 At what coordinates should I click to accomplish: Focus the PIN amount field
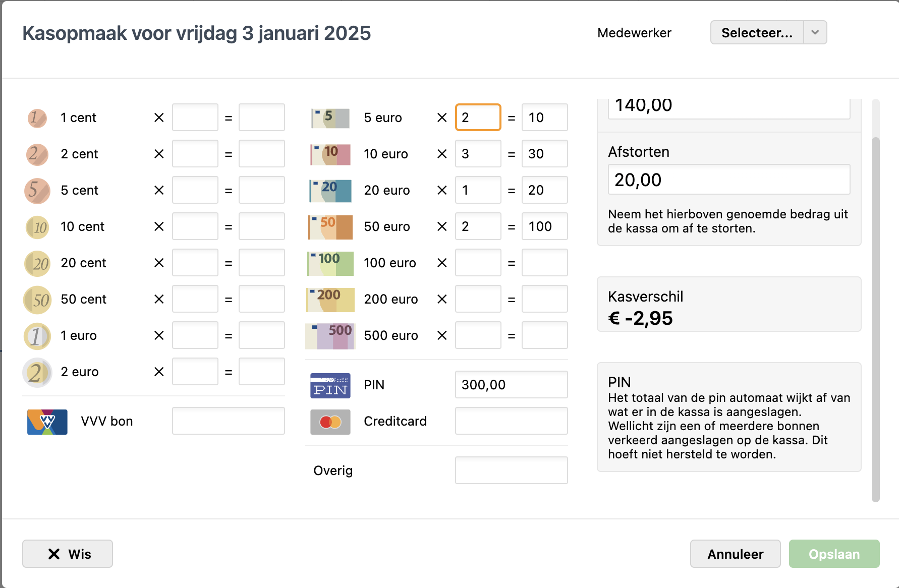[511, 385]
